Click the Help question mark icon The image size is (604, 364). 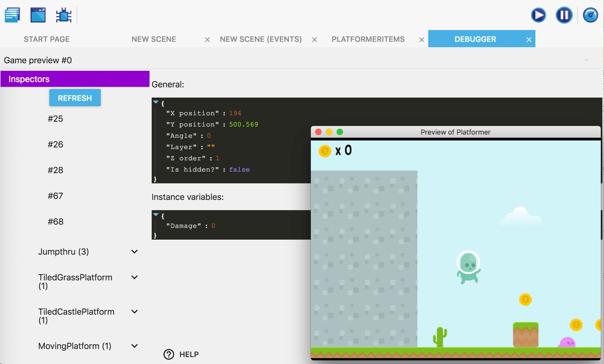click(169, 354)
